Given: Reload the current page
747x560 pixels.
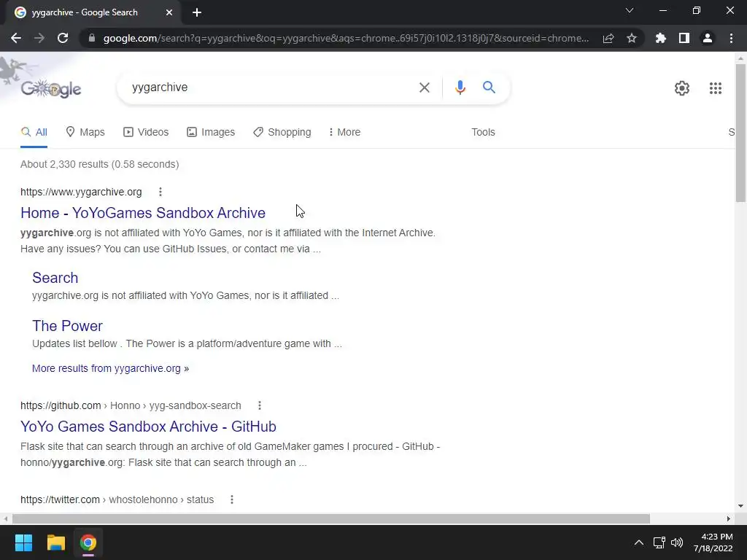Looking at the screenshot, I should point(63,38).
